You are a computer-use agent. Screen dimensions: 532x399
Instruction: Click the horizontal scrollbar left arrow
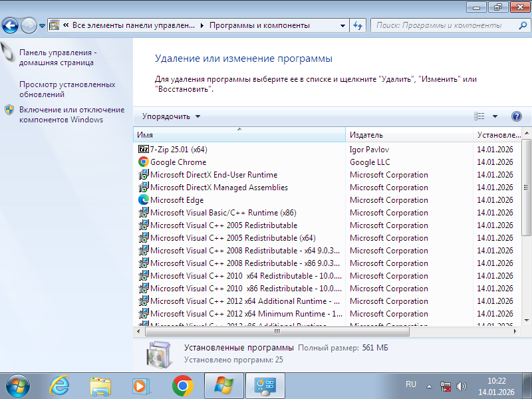[x=138, y=331]
